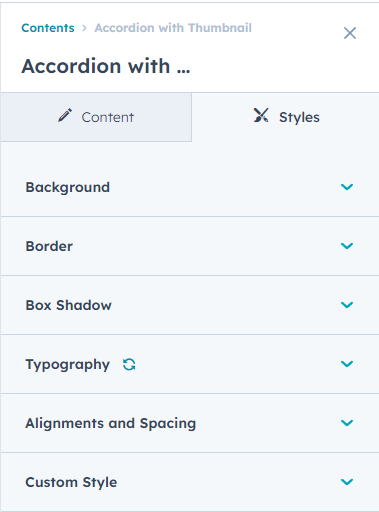Click the pencil icon on Content tab
Viewport: 379px width, 512px height.
tap(65, 115)
